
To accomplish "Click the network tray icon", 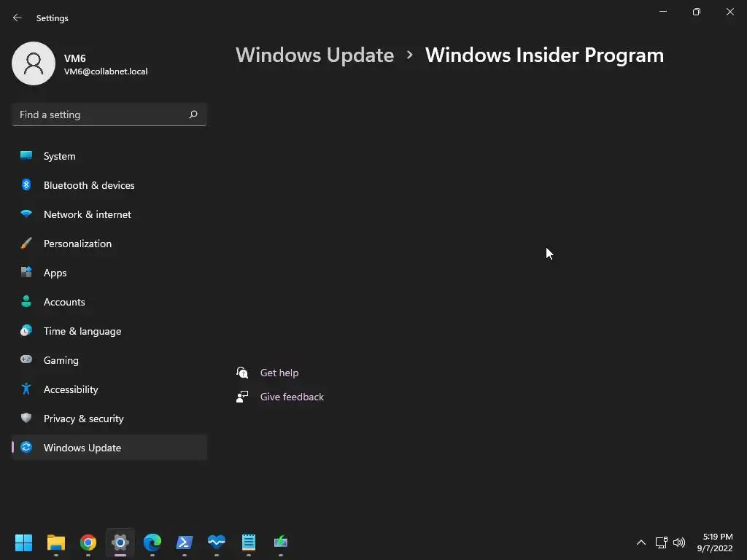I will click(661, 542).
